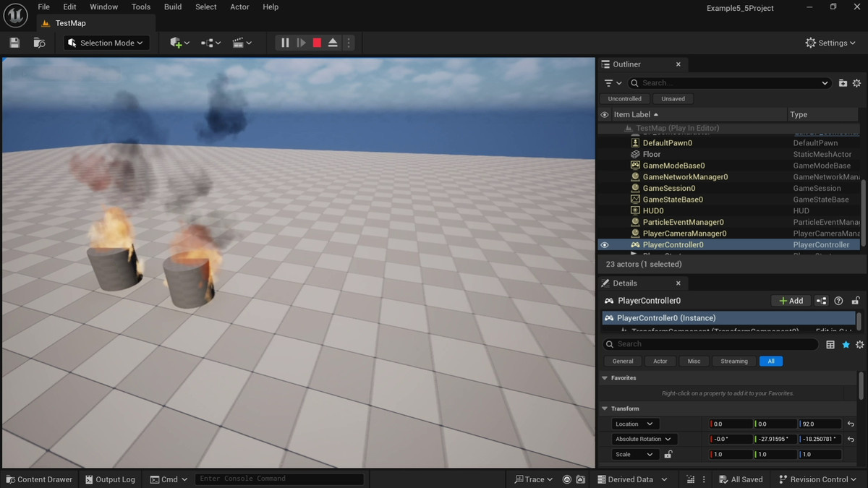Click the Unreal Engine logo icon
This screenshot has width=868, height=488.
[x=15, y=15]
